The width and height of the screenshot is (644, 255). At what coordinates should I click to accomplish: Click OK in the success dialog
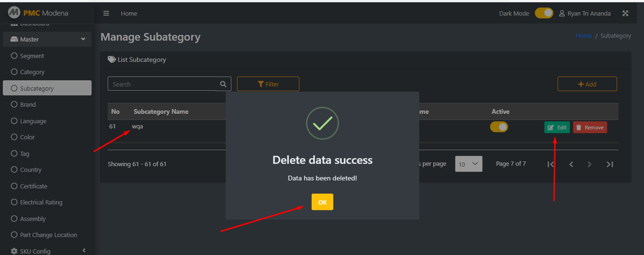point(322,202)
